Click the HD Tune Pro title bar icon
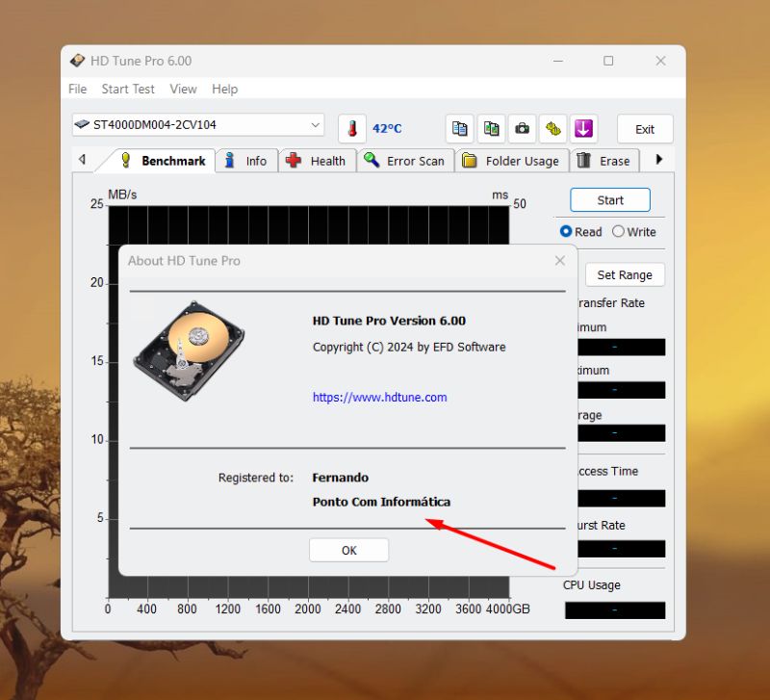This screenshot has width=770, height=700. point(77,61)
